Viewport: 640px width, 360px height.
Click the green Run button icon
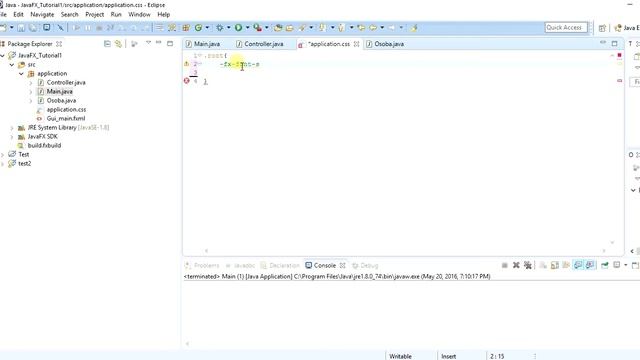point(238,28)
